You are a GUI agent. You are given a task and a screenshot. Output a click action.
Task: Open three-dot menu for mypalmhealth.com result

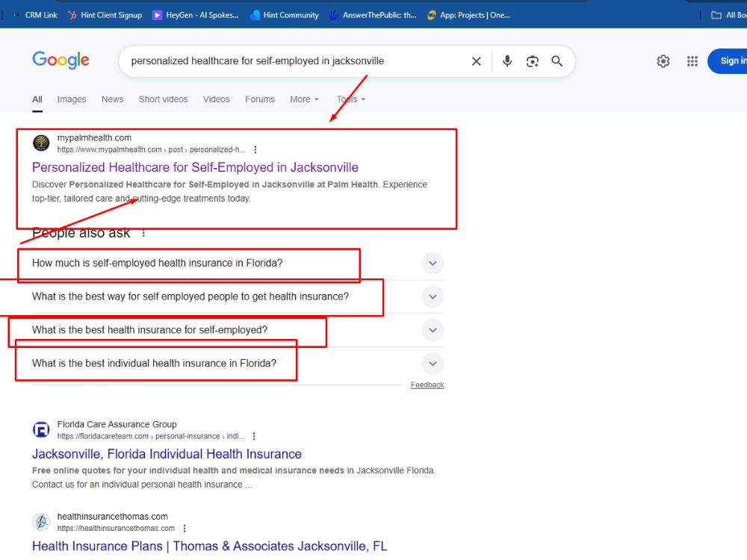(x=255, y=149)
